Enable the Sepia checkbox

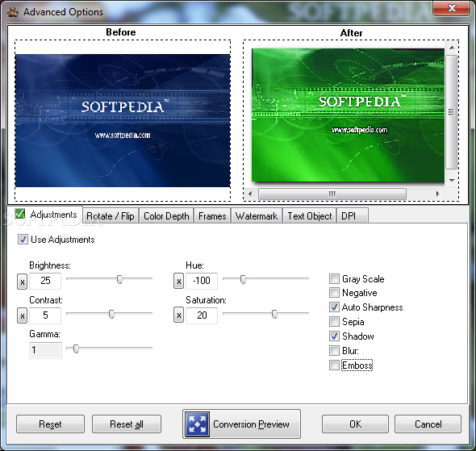[334, 321]
